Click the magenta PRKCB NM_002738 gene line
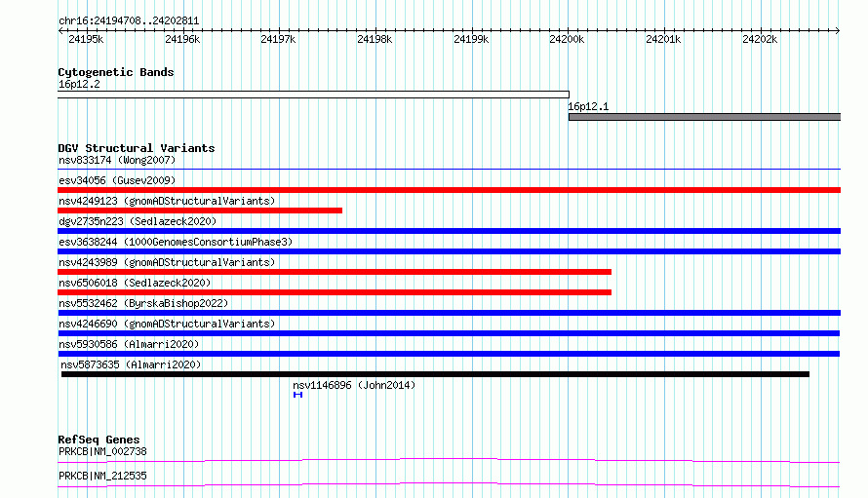868x498 pixels. [449, 460]
